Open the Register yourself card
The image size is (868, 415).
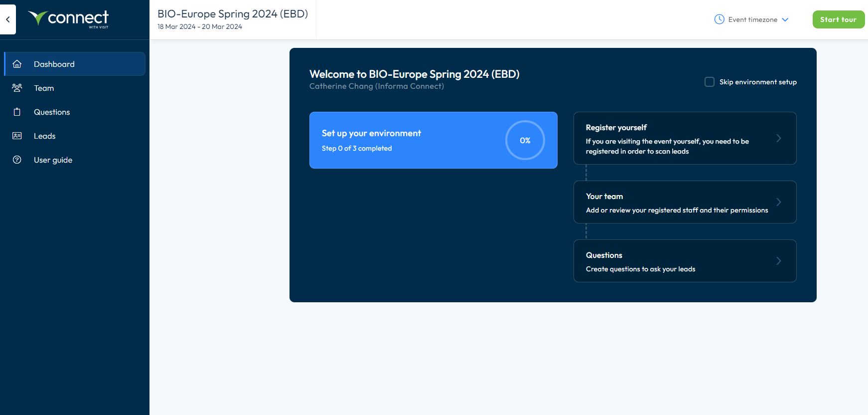pos(668,139)
